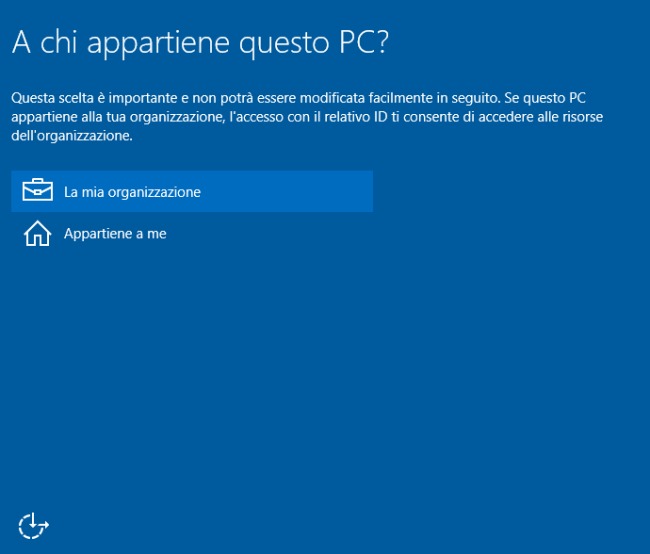The image size is (650, 554).
Task: Pick the work briefcase symbol
Action: click(x=37, y=191)
